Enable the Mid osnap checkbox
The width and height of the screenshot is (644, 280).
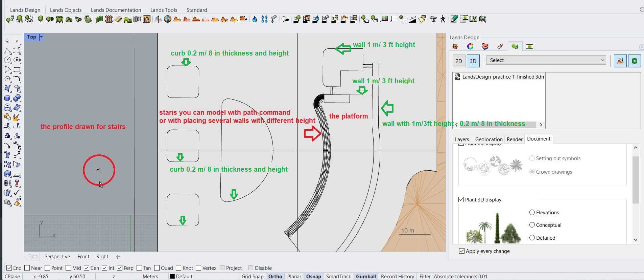[x=68, y=268]
